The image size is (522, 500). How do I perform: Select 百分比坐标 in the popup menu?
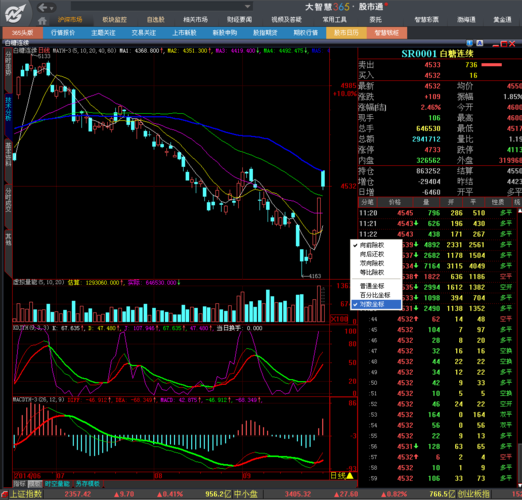(x=376, y=295)
